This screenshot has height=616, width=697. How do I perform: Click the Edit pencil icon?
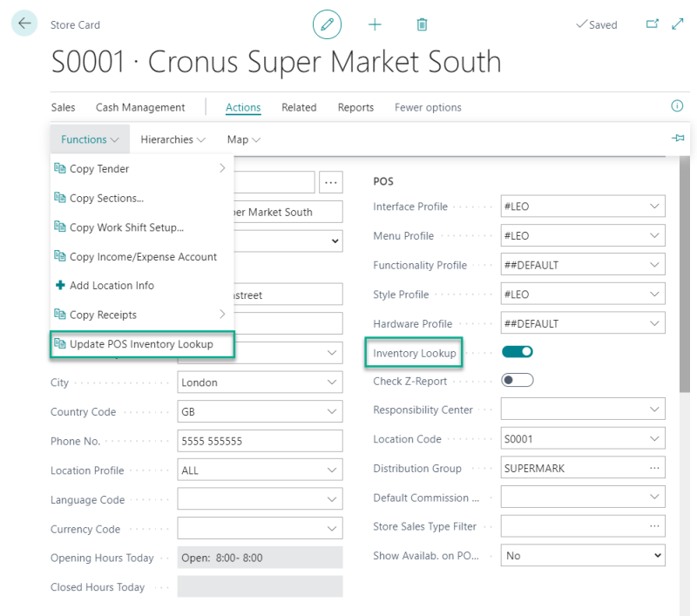pos(327,24)
